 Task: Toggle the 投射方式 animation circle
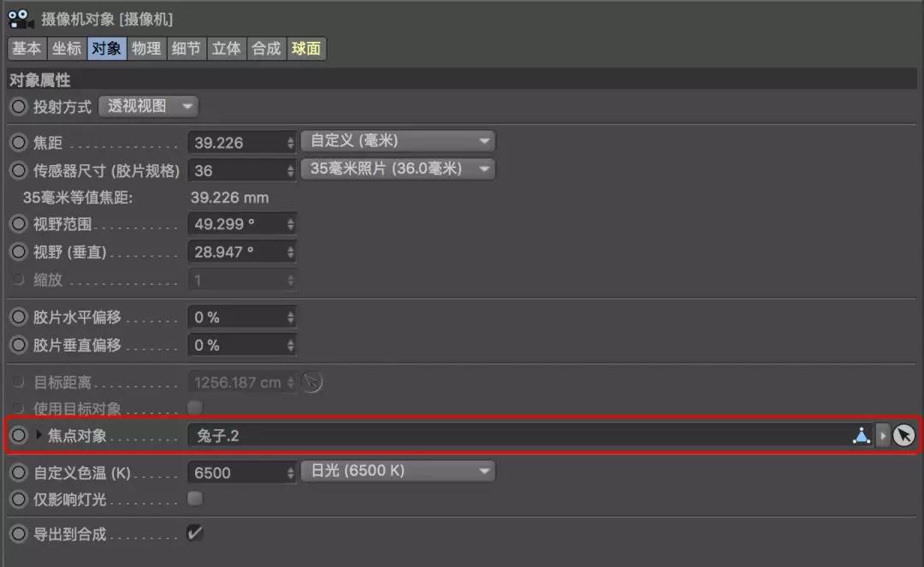pyautogui.click(x=19, y=107)
